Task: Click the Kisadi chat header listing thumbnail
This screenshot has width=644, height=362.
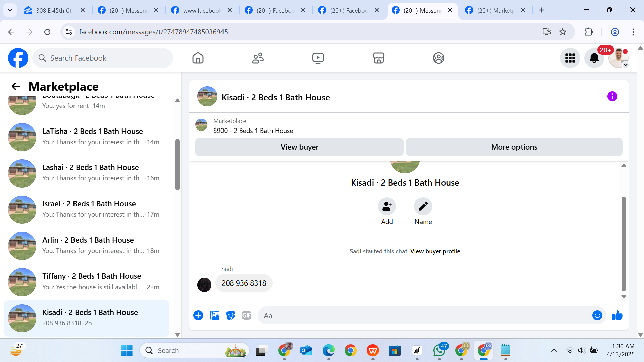Action: (207, 97)
